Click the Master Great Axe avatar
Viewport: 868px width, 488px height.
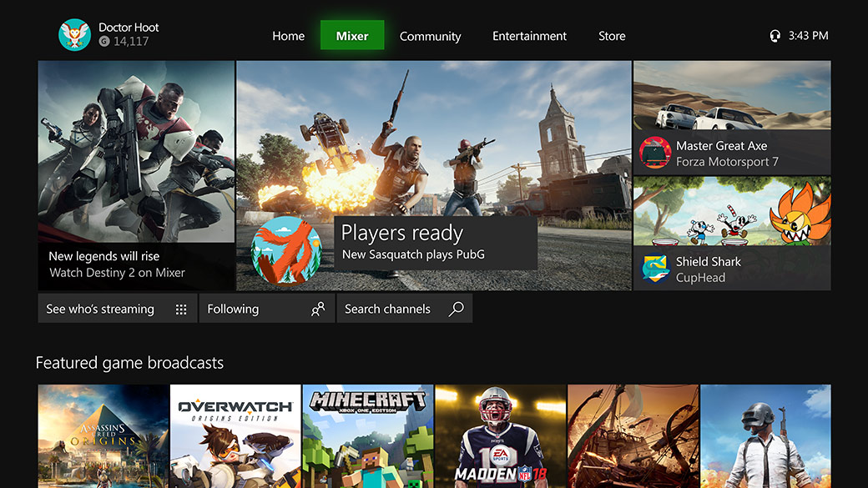tap(655, 153)
